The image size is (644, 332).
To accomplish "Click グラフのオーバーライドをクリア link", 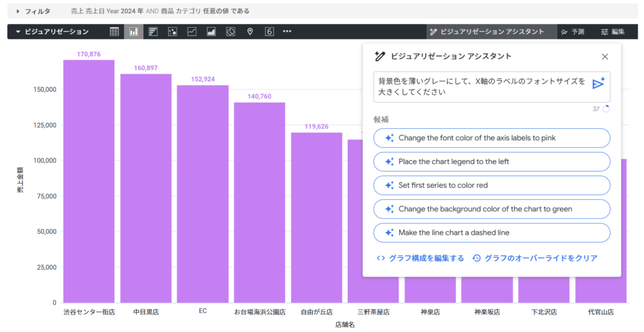I will [535, 258].
